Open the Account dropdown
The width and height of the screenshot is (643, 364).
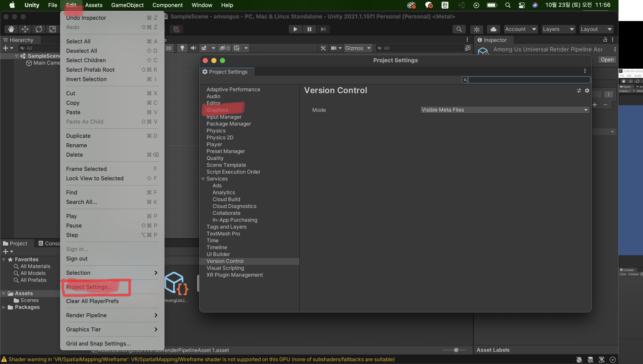click(x=521, y=29)
